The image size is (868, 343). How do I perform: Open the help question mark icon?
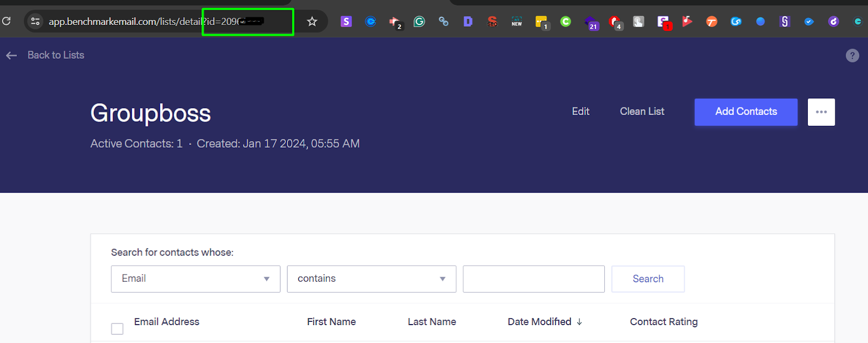click(852, 55)
